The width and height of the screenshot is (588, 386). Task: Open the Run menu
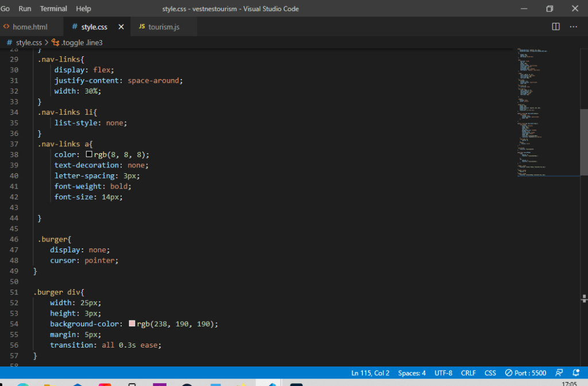pyautogui.click(x=25, y=9)
